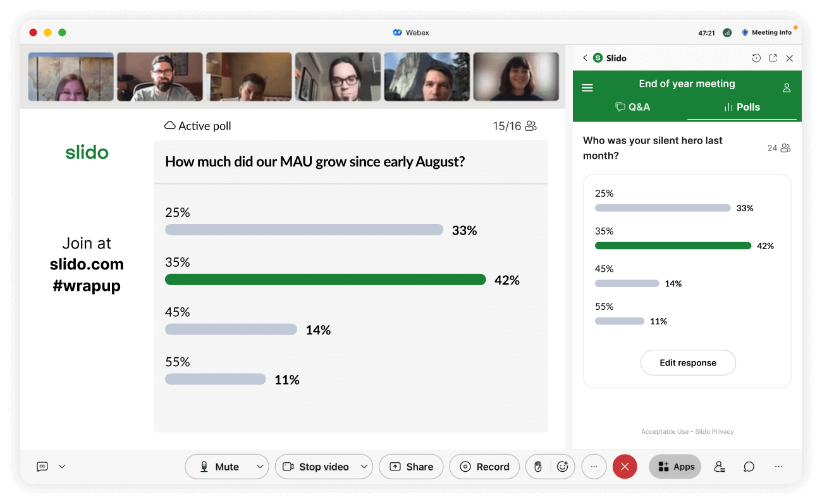Go back using Slido panel arrow
The image size is (822, 504).
[x=585, y=58]
